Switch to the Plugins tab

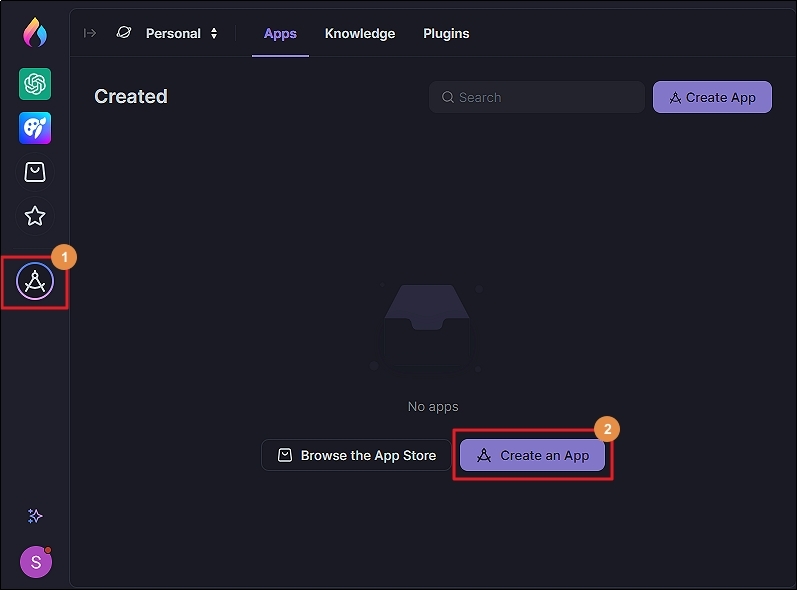[x=446, y=34]
